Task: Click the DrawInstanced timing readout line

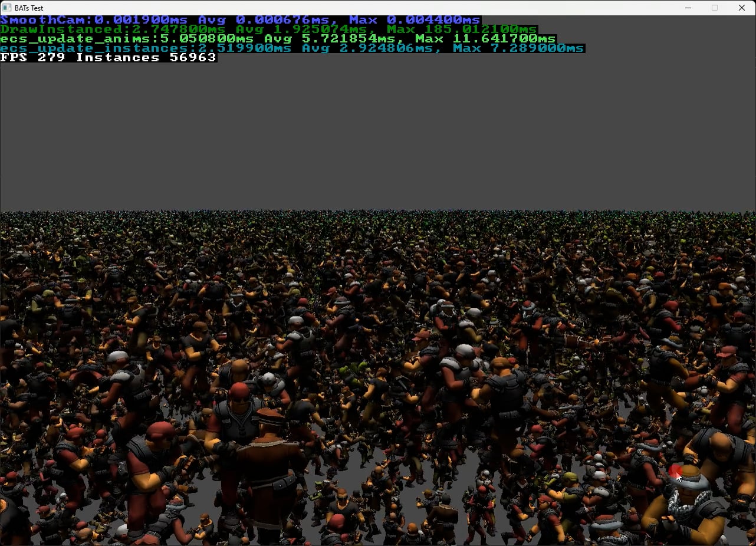Action: tap(269, 29)
